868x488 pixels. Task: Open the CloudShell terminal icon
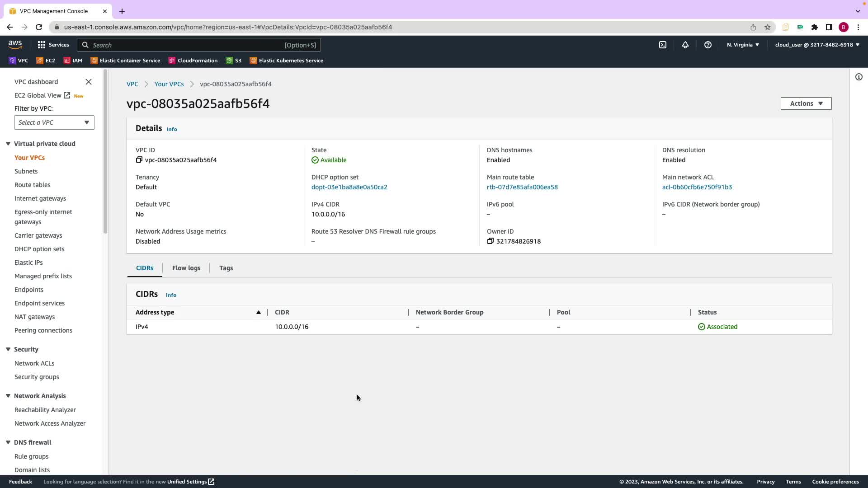coord(663,45)
